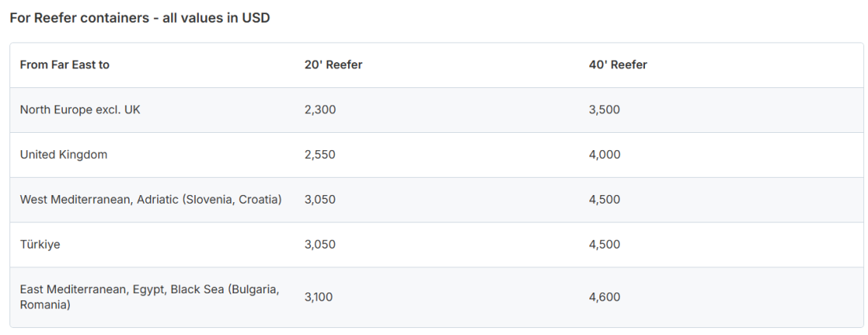Select the United Kingdom row label
The image size is (868, 335).
tap(64, 155)
